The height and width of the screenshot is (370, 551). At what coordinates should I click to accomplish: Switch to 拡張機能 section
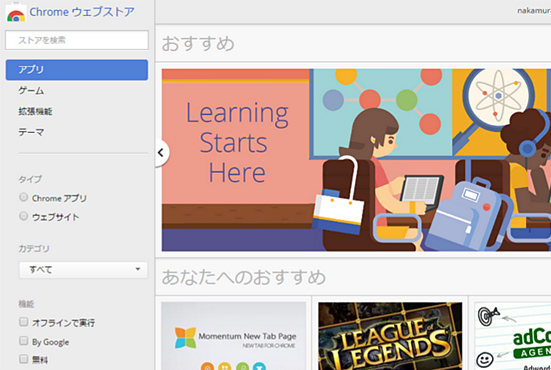[x=35, y=112]
